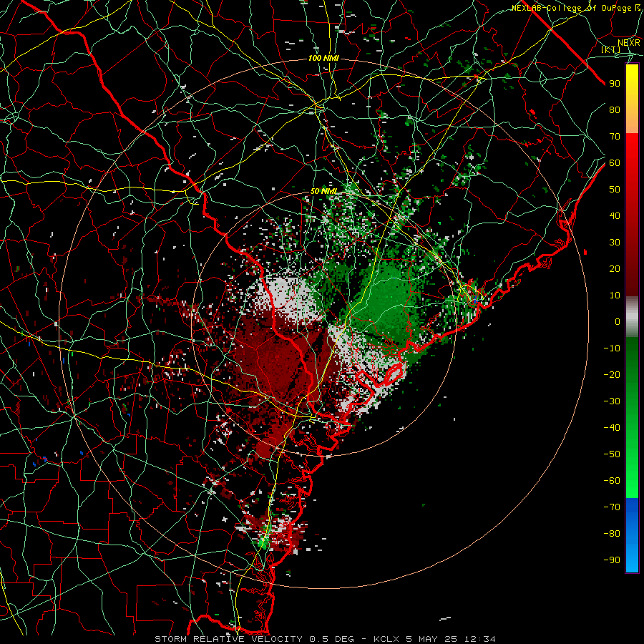Click the -10 value on velocity scale
Screen dimensions: 644x644
click(612, 348)
